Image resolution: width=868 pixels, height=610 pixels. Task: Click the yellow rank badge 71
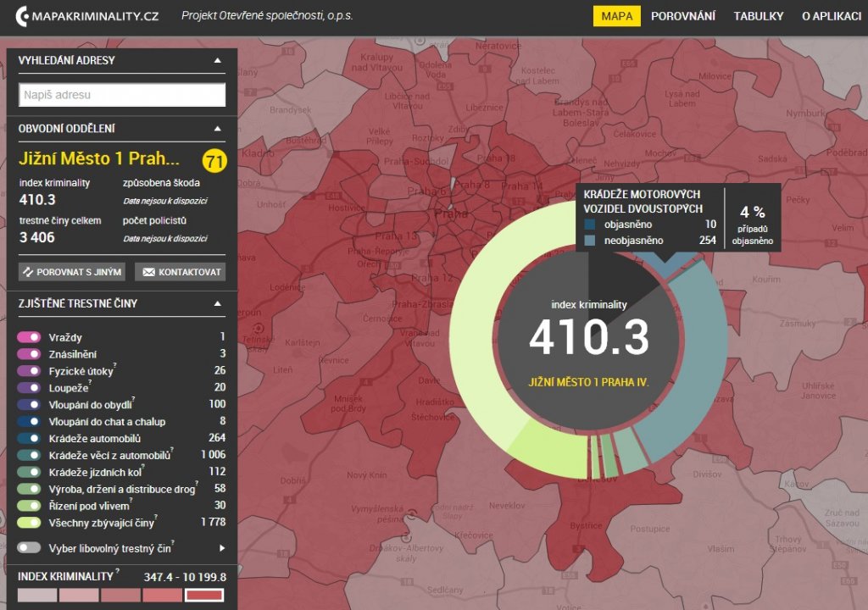click(x=214, y=161)
